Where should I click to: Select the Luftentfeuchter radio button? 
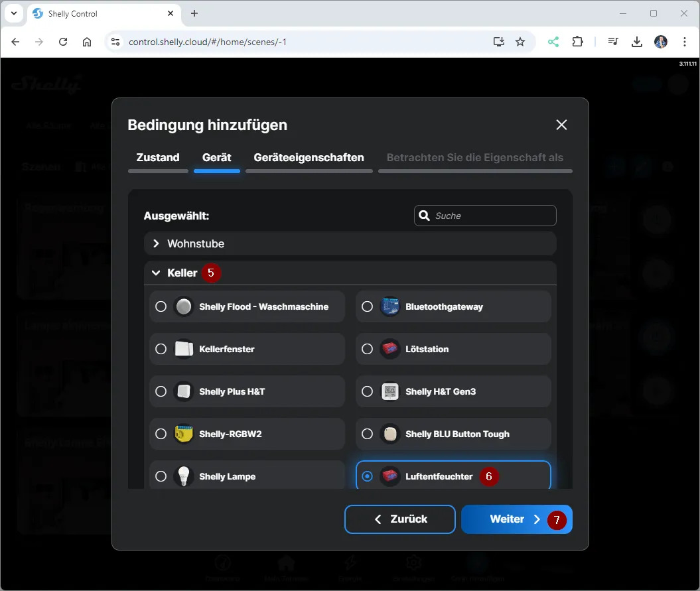point(367,476)
